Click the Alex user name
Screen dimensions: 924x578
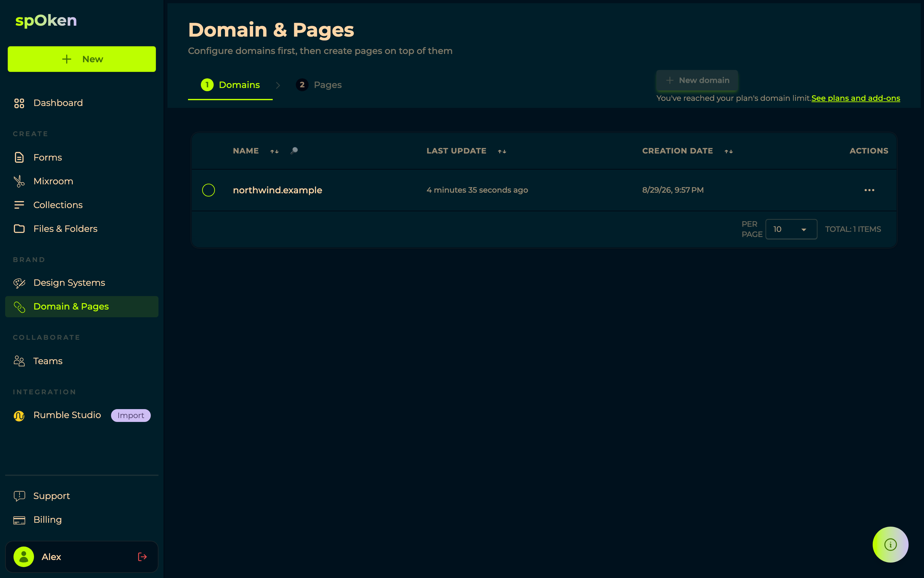tap(51, 556)
